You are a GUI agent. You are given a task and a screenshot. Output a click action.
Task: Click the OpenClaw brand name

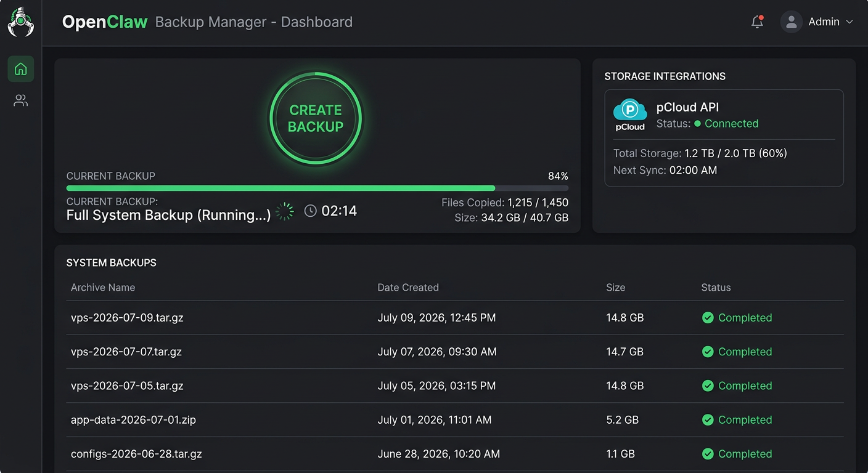(x=105, y=22)
